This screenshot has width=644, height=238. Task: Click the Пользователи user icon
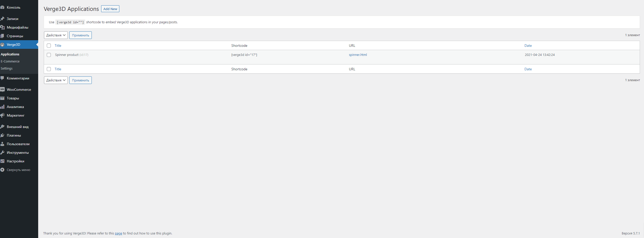(x=2, y=144)
